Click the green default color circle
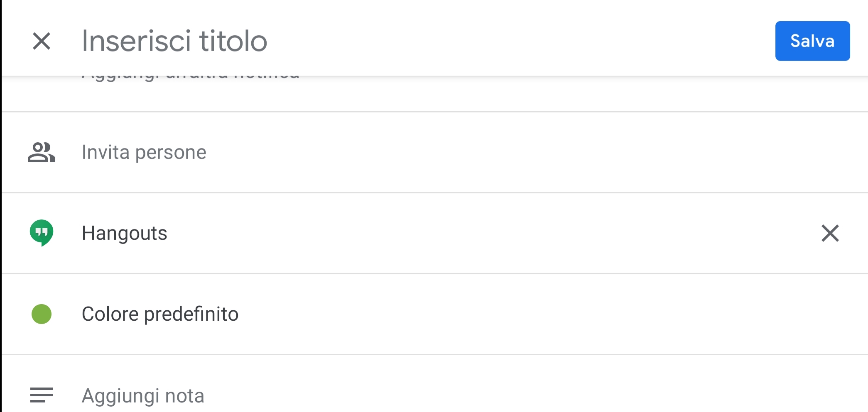Viewport: 868px width, 412px height. point(42,314)
